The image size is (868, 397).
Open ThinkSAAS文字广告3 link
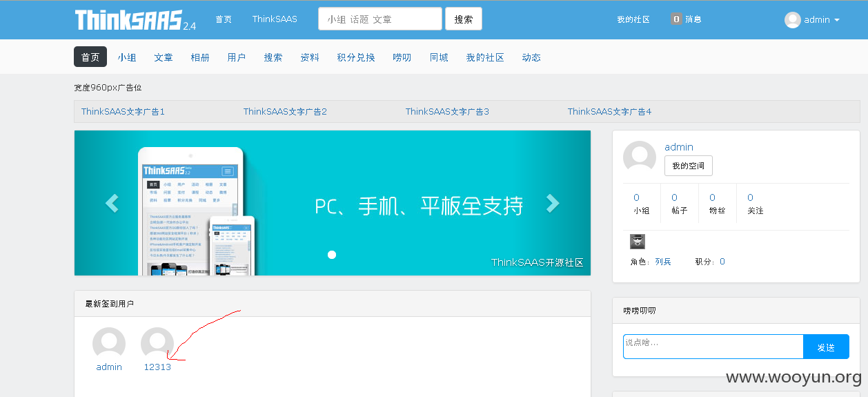point(447,111)
